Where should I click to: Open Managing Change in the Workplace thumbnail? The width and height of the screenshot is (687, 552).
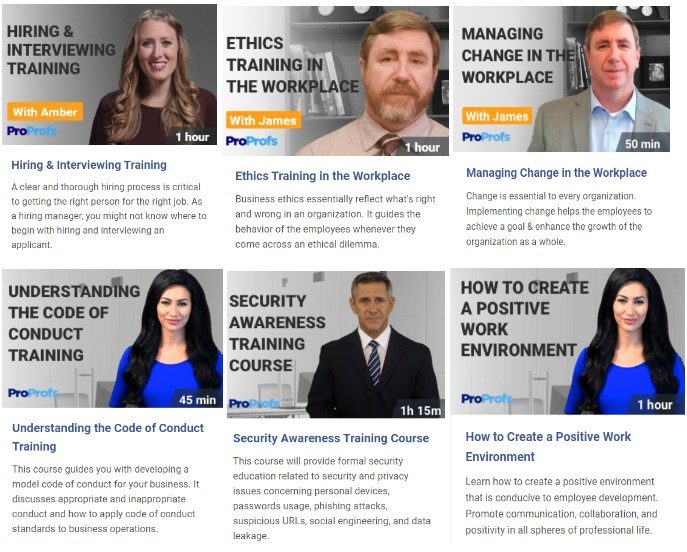pos(561,79)
